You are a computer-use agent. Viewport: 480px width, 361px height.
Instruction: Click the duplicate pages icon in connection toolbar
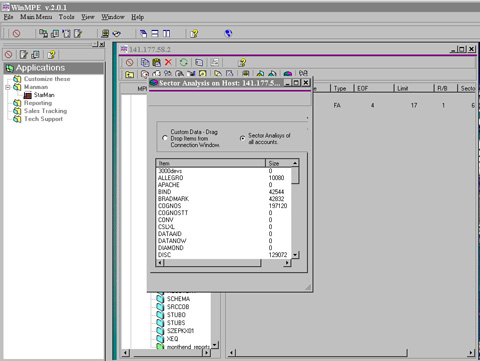pyautogui.click(x=199, y=62)
